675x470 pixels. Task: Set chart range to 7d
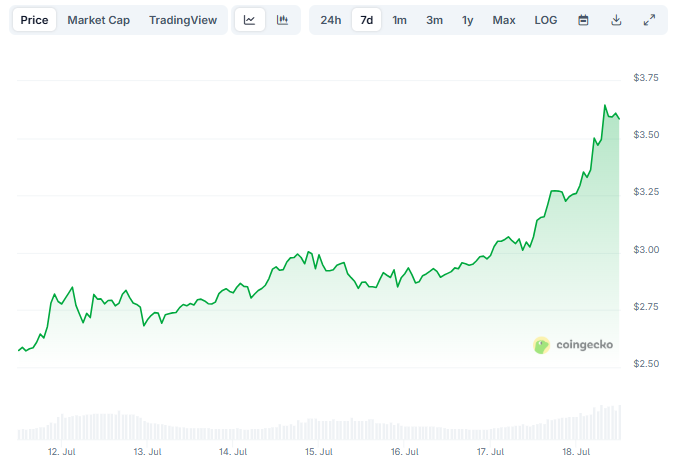point(366,20)
